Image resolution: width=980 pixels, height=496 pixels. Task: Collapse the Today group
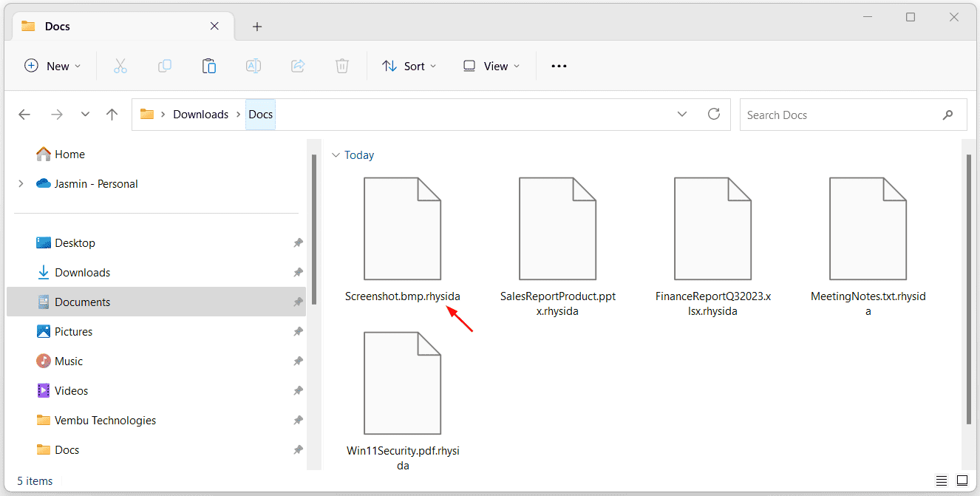click(336, 155)
